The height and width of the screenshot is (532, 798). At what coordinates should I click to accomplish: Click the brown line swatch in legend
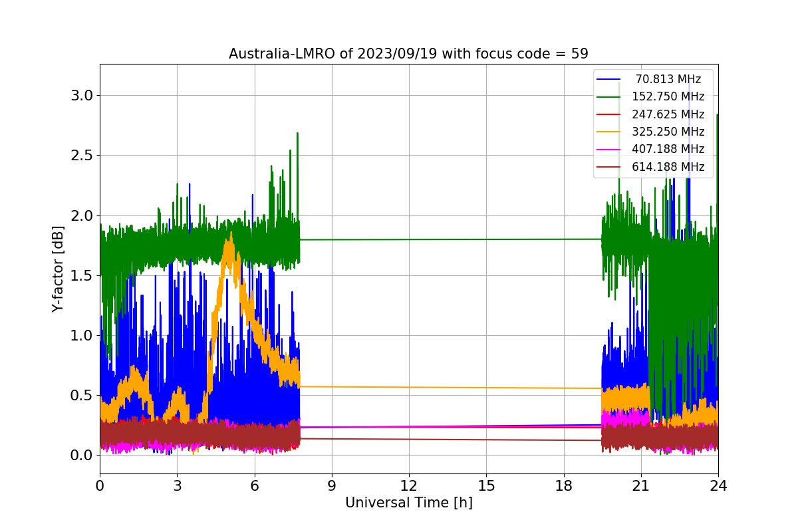(x=609, y=167)
